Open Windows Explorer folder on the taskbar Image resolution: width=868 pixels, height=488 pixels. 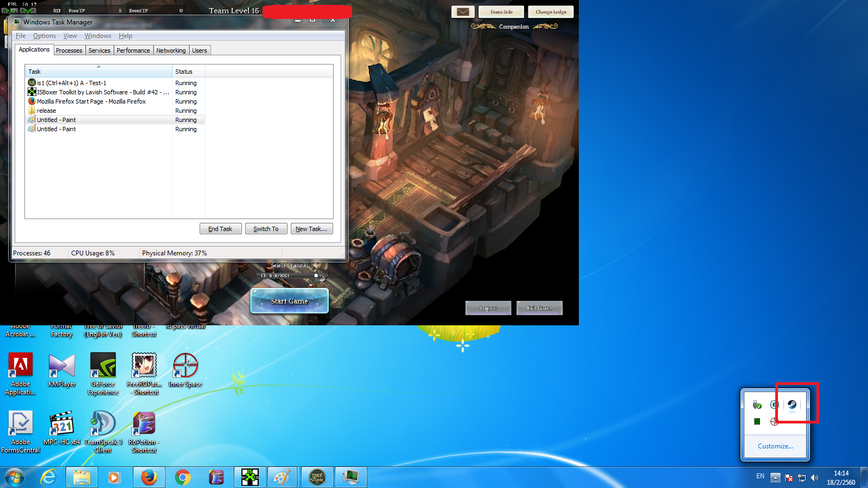pos(82,478)
